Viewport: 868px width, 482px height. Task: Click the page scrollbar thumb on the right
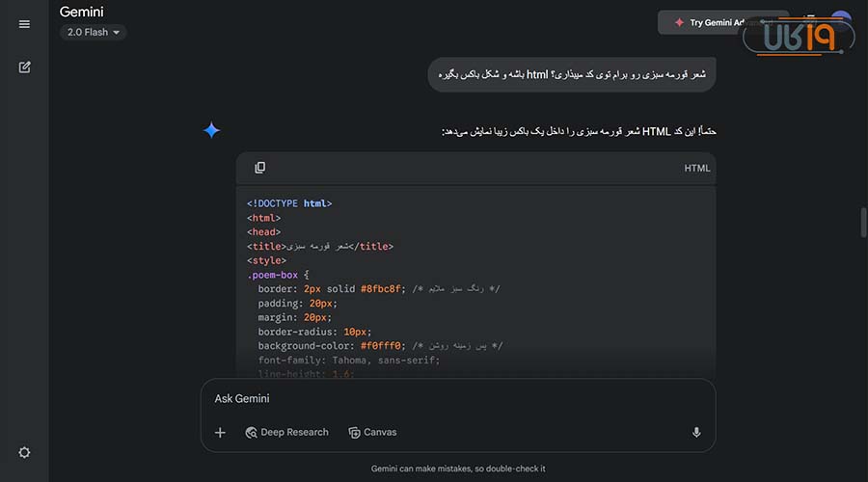click(x=863, y=222)
